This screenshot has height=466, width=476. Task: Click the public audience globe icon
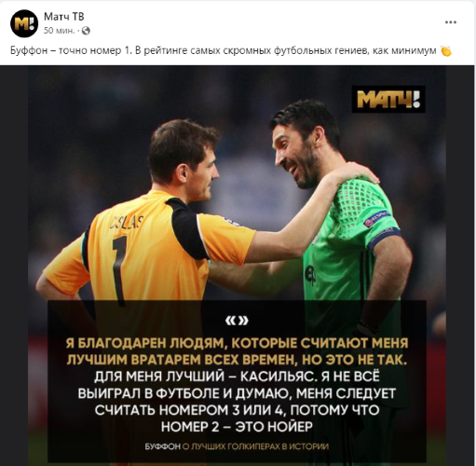(x=86, y=31)
